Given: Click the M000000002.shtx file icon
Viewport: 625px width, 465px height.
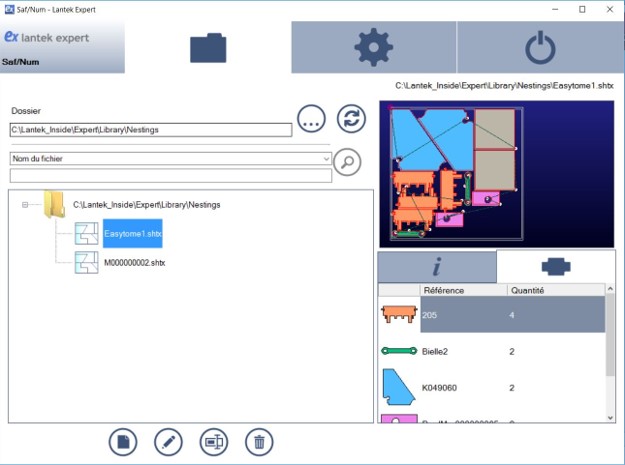Looking at the screenshot, I should pos(86,263).
